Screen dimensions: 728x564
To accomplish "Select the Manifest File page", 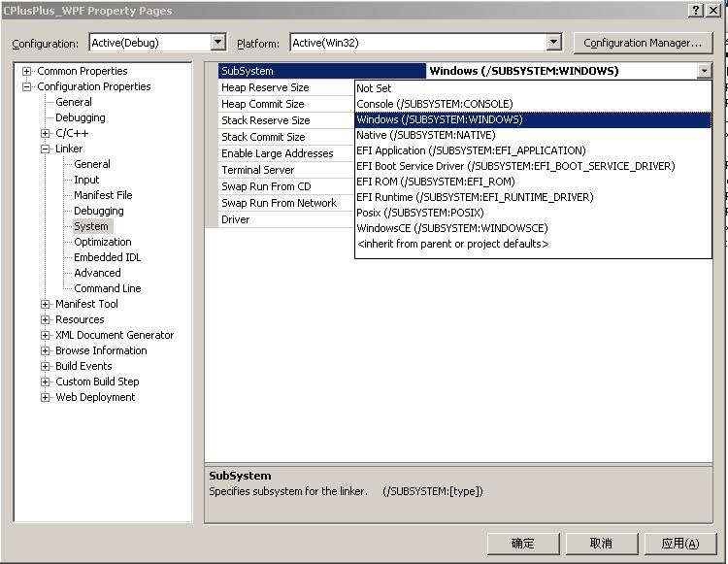I will 103,195.
